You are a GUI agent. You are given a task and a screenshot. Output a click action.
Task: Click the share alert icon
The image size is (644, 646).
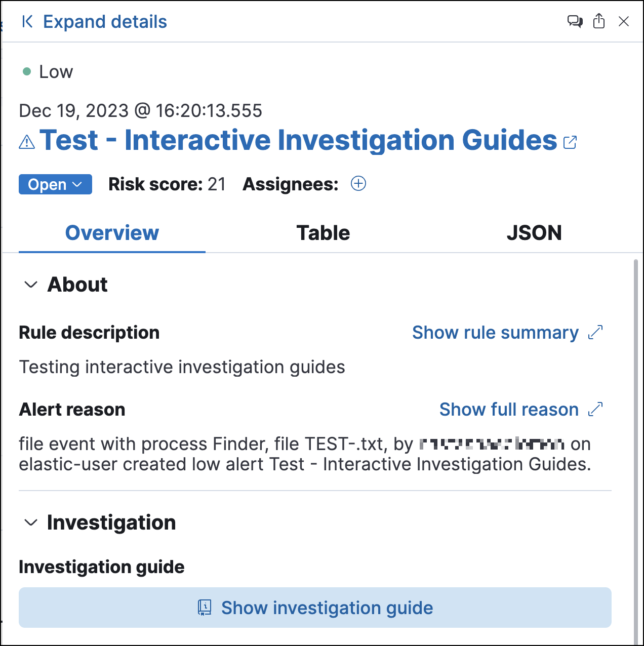(x=599, y=21)
